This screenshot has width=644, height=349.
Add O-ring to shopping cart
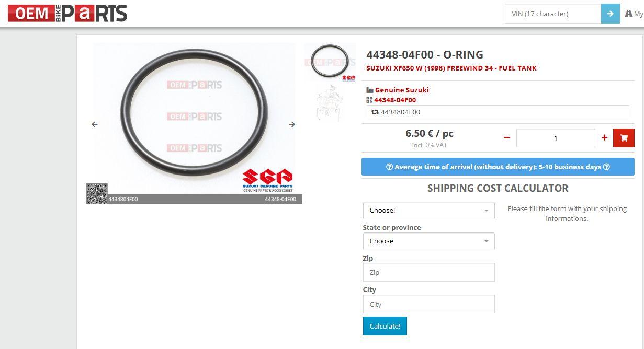[x=624, y=138]
